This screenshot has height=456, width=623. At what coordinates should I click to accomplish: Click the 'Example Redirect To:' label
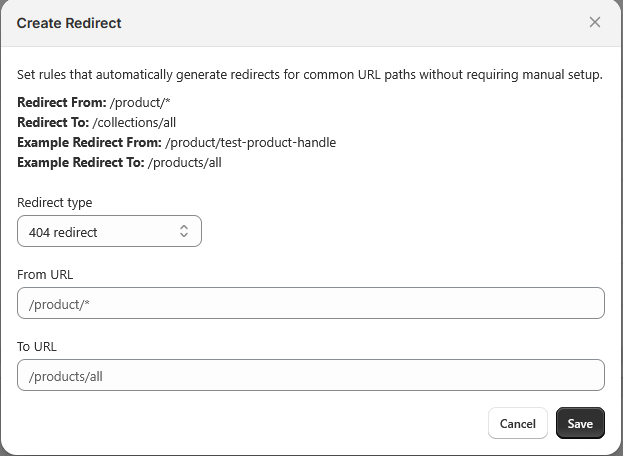point(80,162)
